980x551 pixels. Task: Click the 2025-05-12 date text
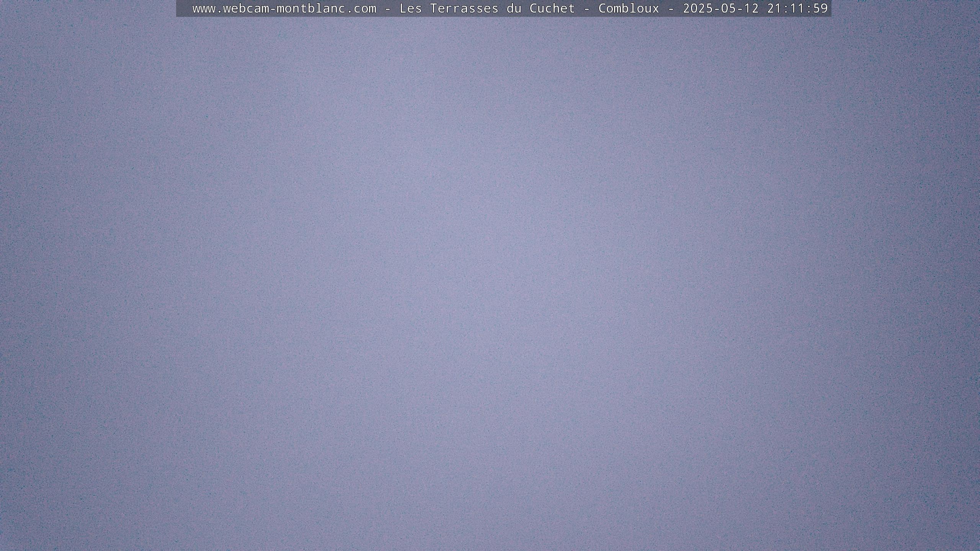pyautogui.click(x=721, y=8)
